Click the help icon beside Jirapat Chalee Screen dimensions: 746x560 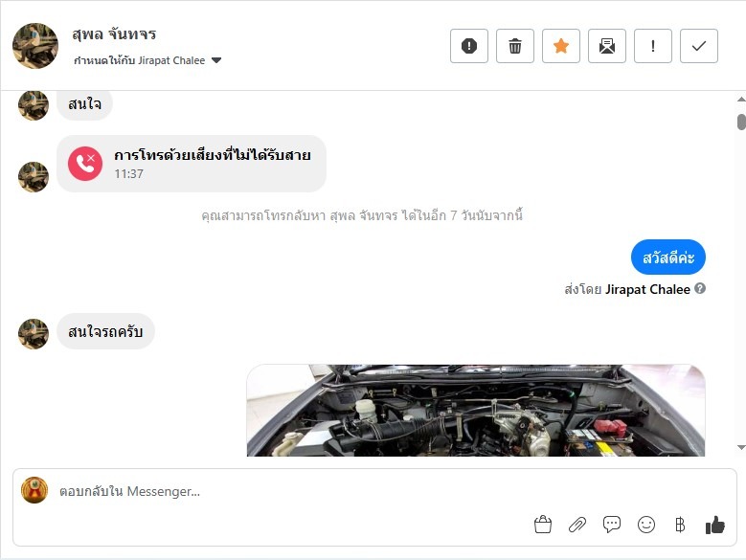(700, 288)
